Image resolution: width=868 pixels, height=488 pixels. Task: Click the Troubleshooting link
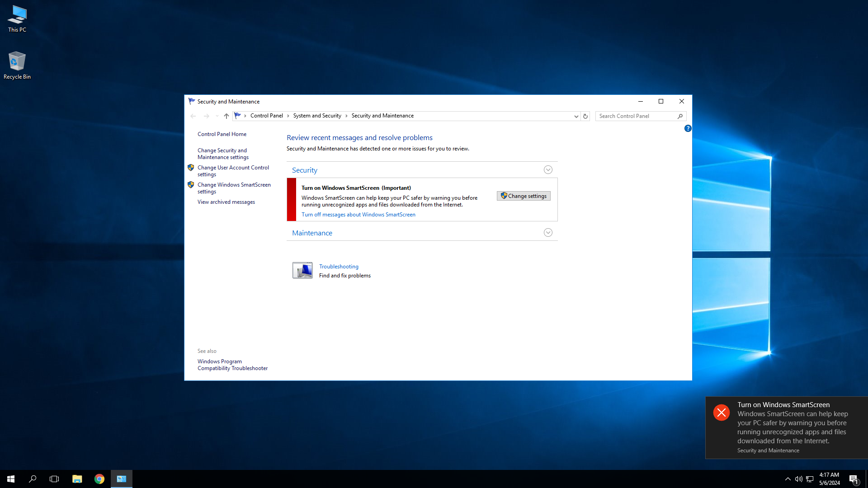(339, 267)
